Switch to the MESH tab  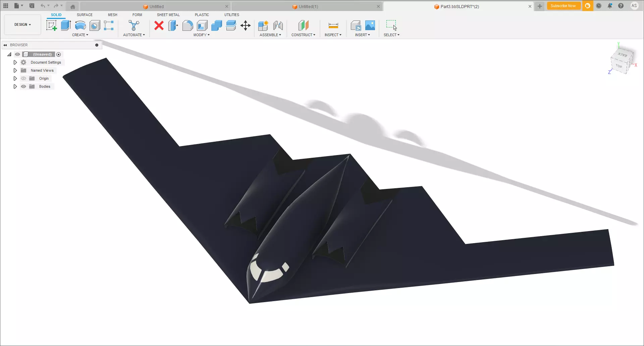pos(113,15)
